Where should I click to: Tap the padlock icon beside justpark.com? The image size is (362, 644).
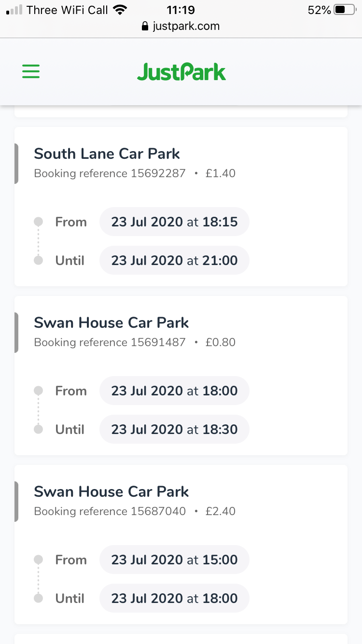[145, 27]
